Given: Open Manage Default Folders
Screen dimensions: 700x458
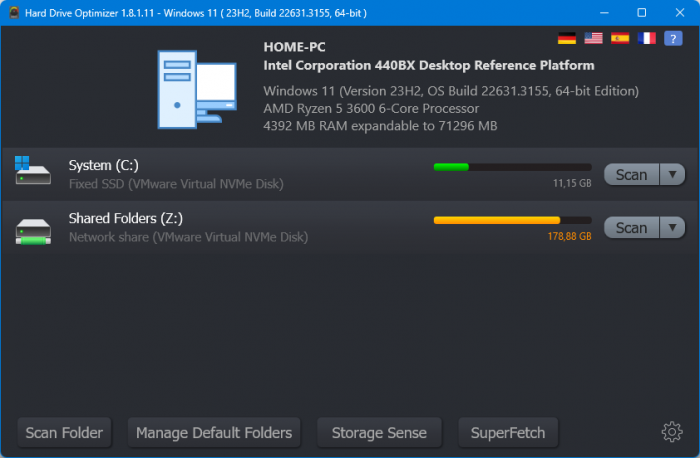Looking at the screenshot, I should (214, 432).
